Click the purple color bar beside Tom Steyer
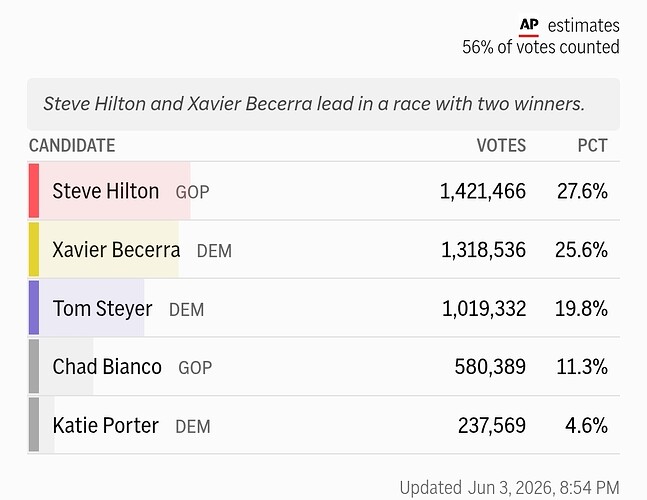 point(34,308)
